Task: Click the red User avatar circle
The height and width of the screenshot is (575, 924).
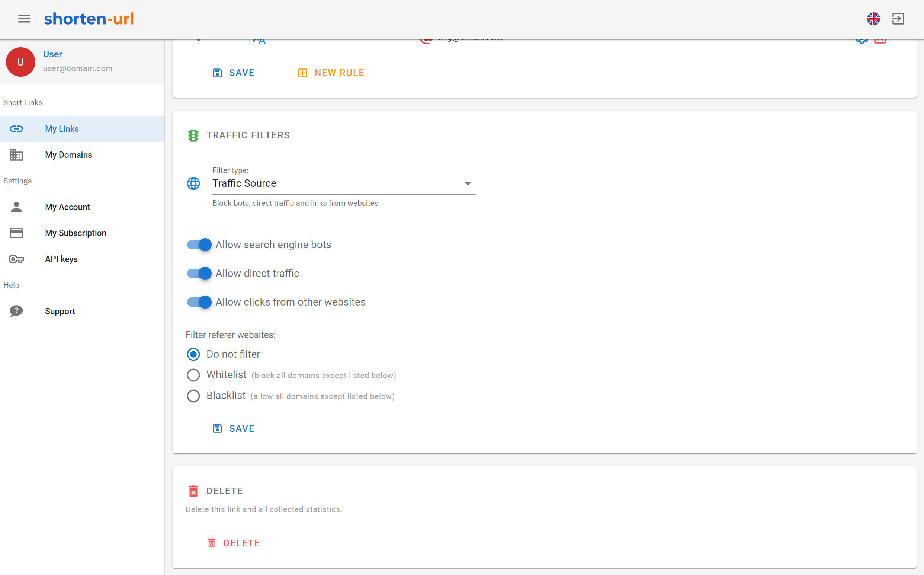Action: tap(20, 62)
